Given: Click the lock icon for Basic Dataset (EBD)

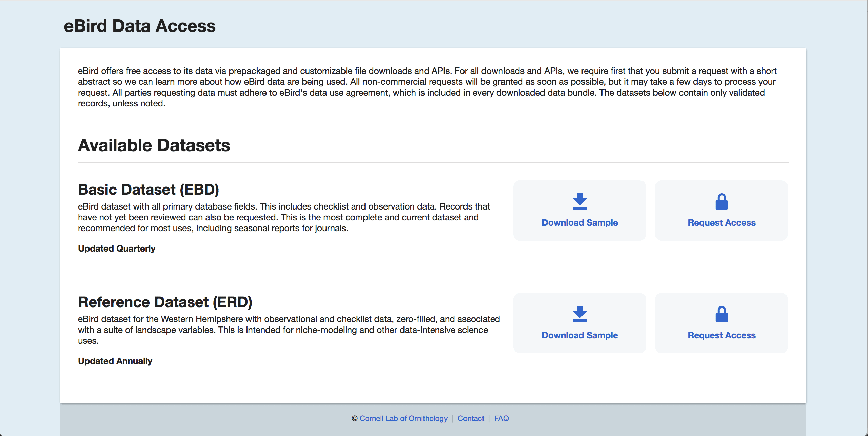Looking at the screenshot, I should tap(722, 202).
